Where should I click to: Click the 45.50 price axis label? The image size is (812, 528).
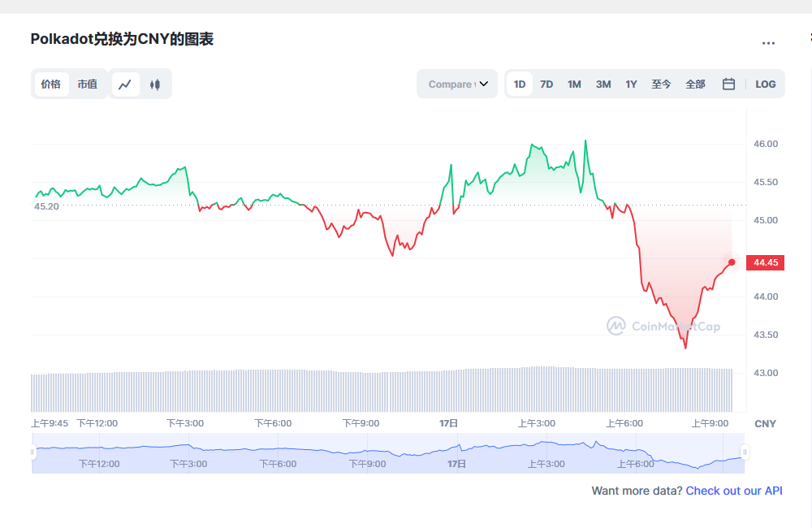coord(766,183)
